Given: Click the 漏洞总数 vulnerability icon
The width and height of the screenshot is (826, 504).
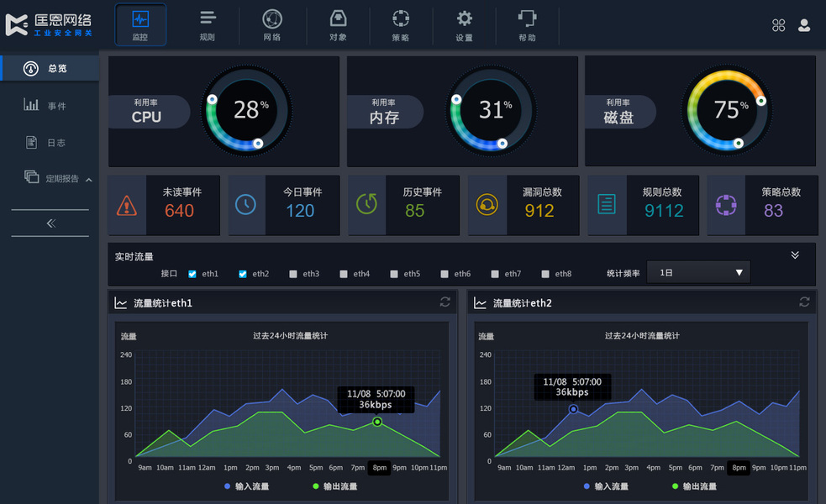Looking at the screenshot, I should 487,204.
